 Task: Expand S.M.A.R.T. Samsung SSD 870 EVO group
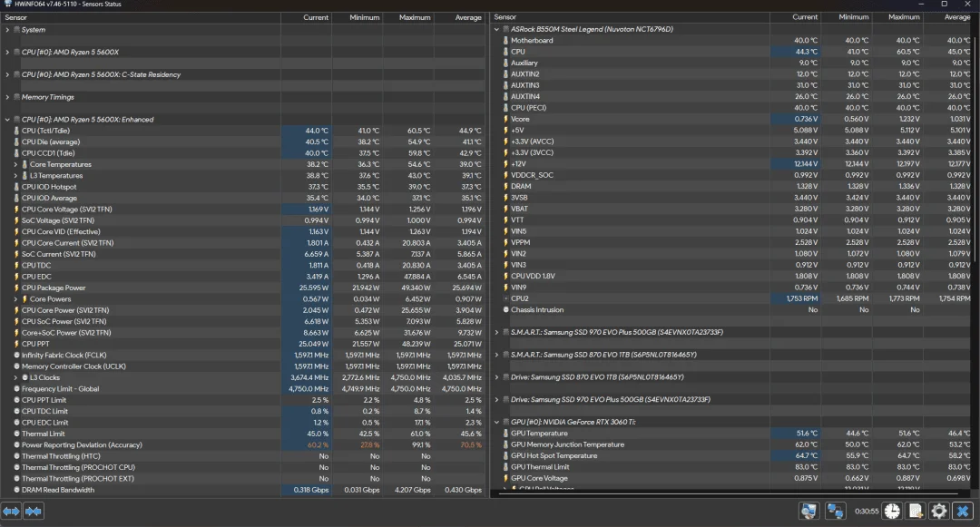pos(497,355)
